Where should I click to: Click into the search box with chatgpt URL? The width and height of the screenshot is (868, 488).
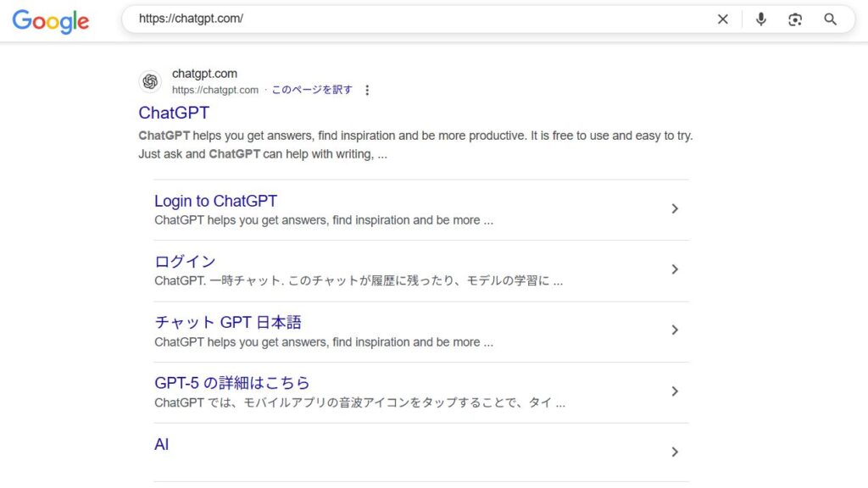pyautogui.click(x=420, y=19)
